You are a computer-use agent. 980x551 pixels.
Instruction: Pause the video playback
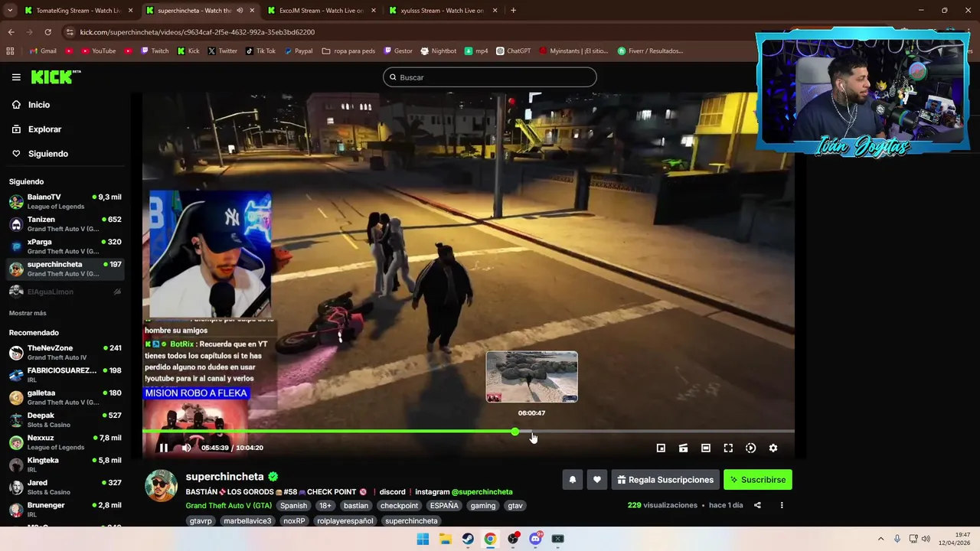click(163, 448)
